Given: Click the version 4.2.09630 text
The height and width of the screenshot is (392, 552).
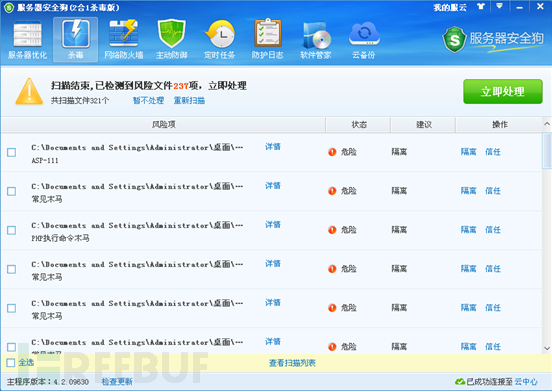Looking at the screenshot, I should [71, 382].
